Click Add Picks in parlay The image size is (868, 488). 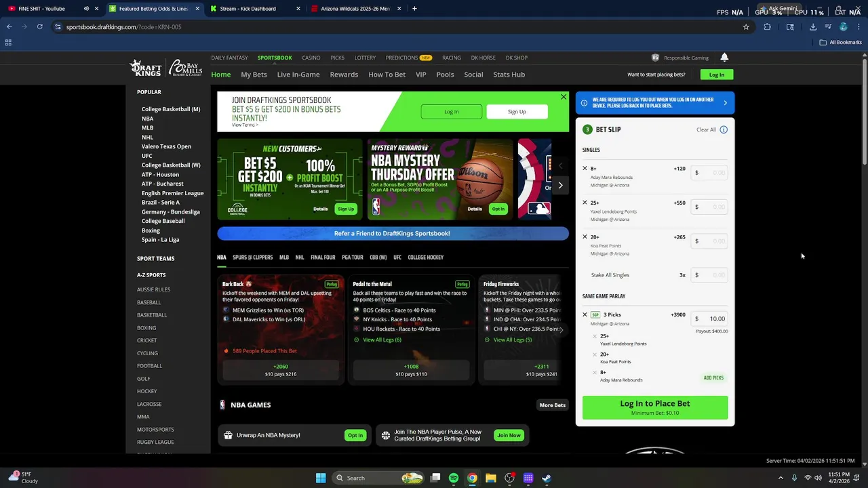click(x=713, y=378)
